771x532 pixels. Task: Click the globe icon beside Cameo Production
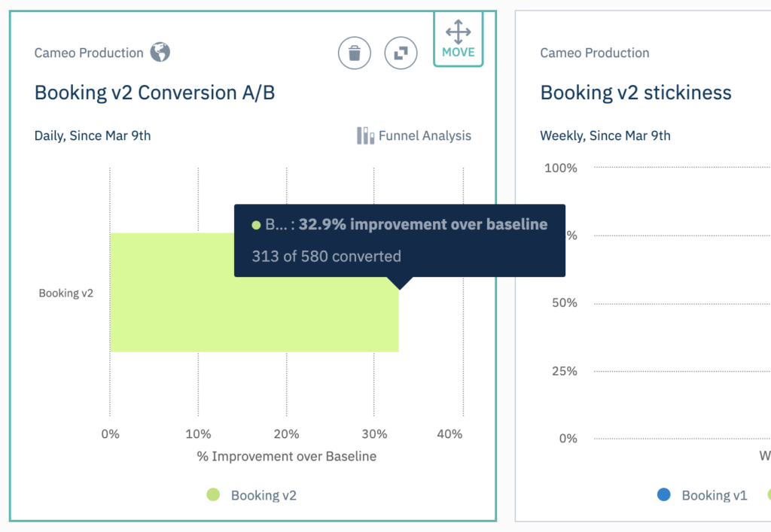[x=160, y=53]
